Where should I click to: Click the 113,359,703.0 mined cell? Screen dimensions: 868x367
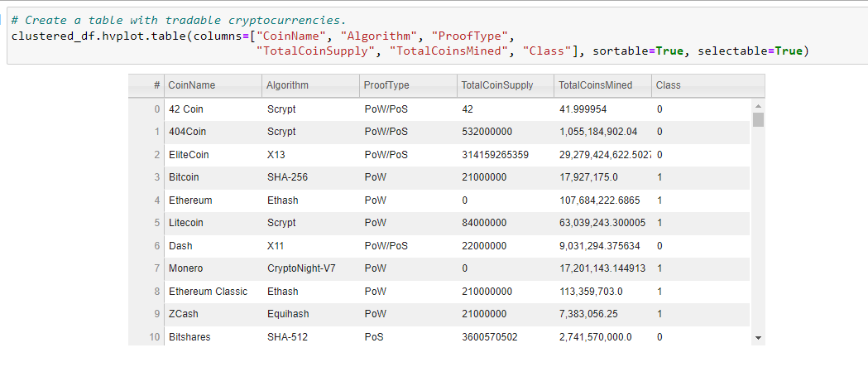pyautogui.click(x=603, y=291)
